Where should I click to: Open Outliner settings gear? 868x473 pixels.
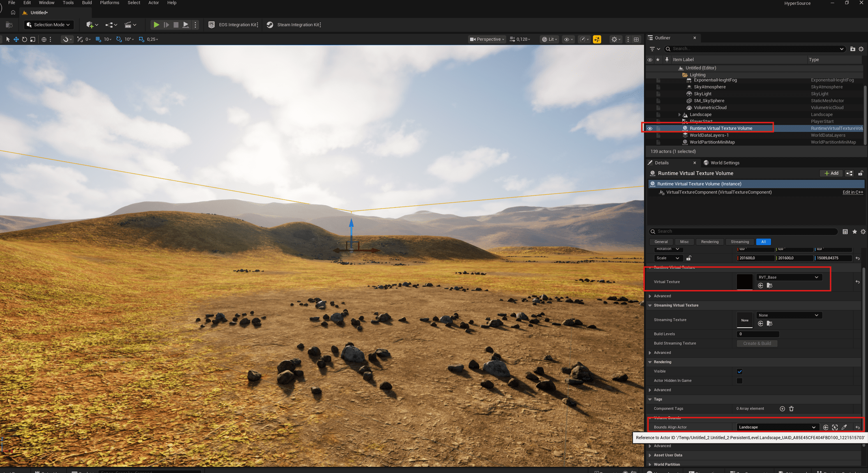(x=861, y=49)
